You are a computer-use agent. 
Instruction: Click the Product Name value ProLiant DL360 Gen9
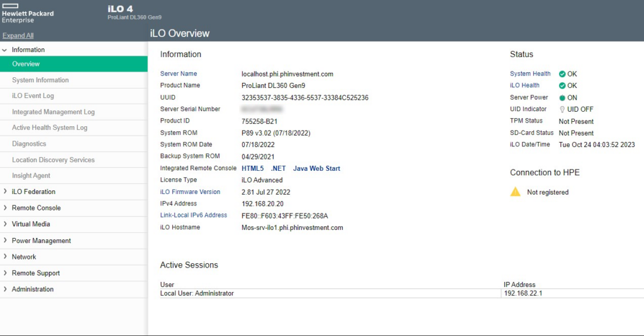(273, 86)
